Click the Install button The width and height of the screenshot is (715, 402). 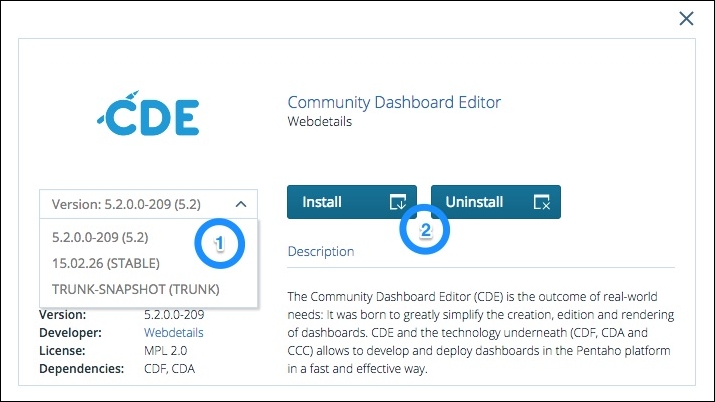[352, 202]
